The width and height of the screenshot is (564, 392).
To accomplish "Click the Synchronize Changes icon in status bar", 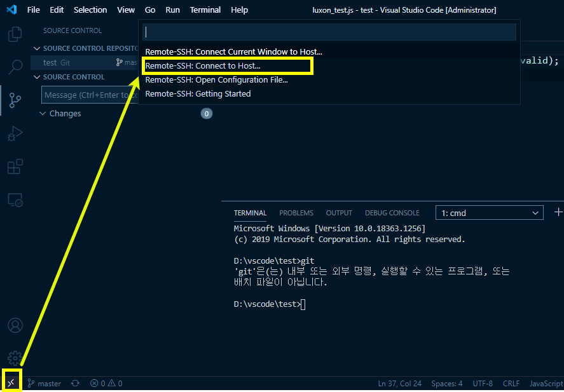I will (75, 383).
